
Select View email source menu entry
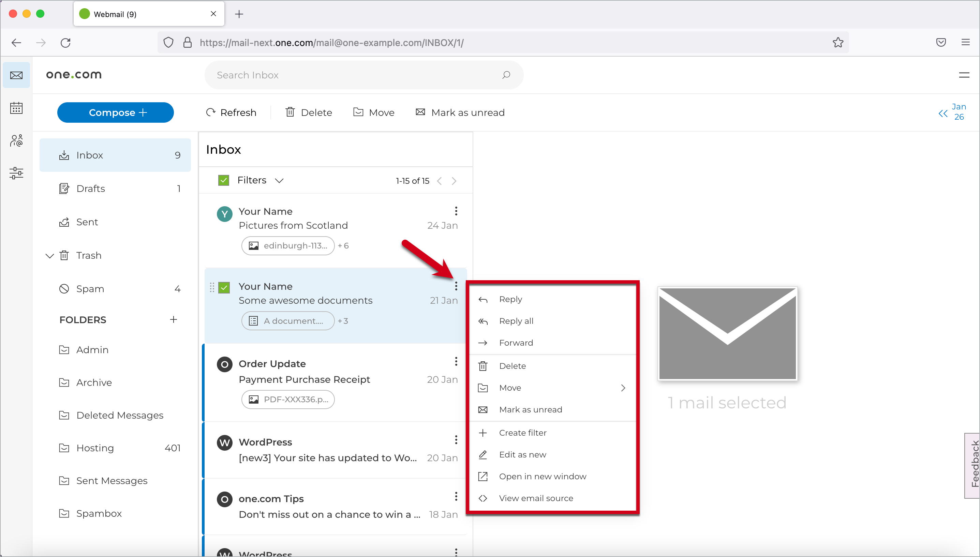tap(536, 498)
